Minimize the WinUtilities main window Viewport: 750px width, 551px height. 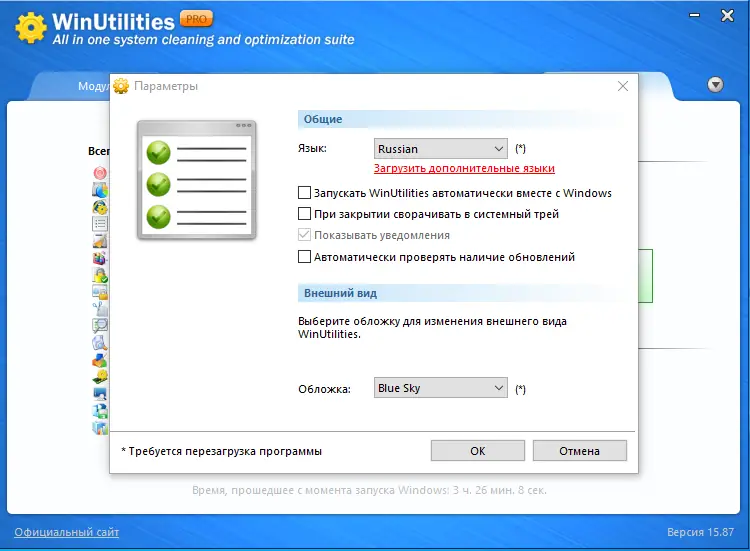(695, 15)
